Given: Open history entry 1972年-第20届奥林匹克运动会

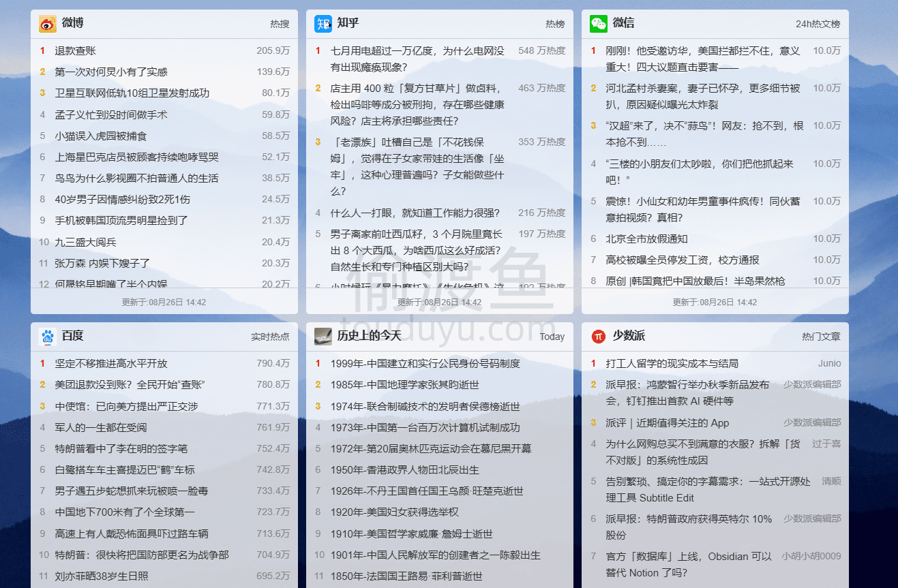Looking at the screenshot, I should pyautogui.click(x=431, y=448).
